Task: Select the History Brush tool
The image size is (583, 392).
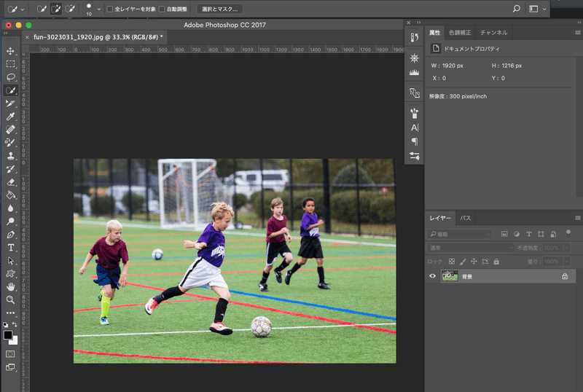Action: pos(10,169)
